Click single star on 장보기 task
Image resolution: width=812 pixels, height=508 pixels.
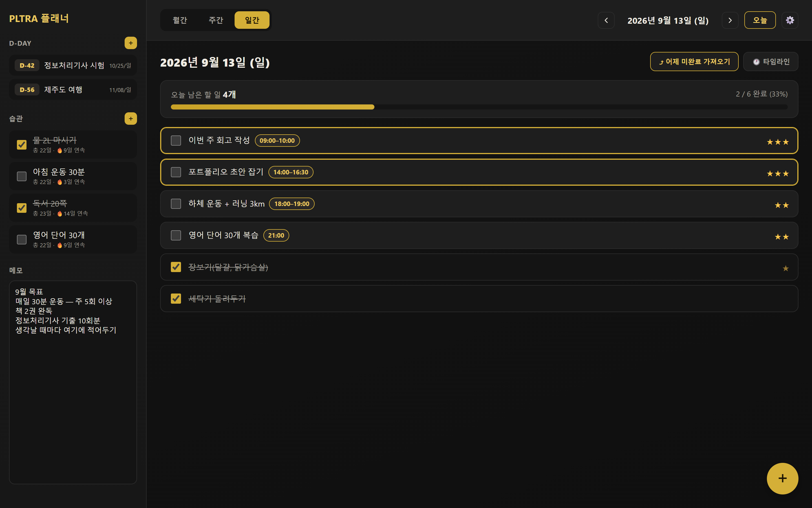point(785,268)
